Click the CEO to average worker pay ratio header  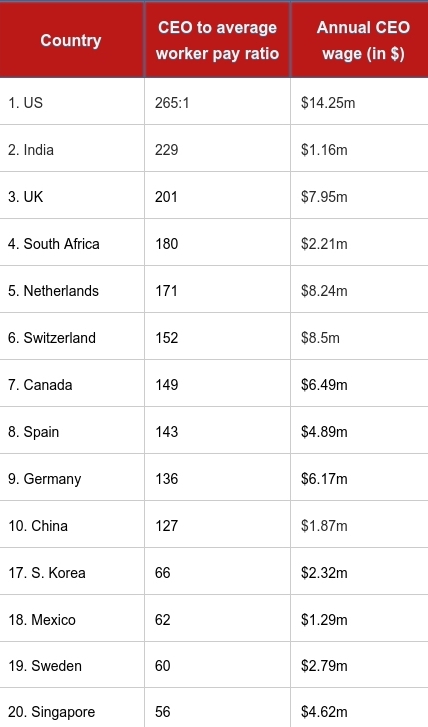217,40
